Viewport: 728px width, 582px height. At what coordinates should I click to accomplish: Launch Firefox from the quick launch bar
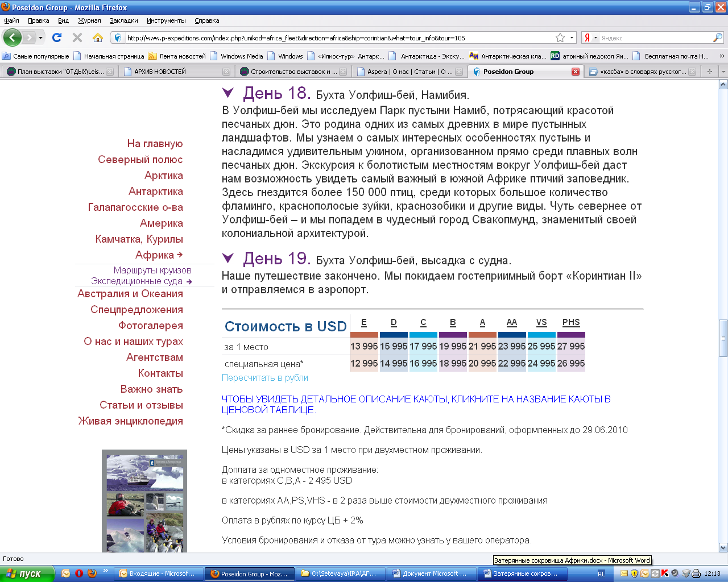[x=92, y=573]
